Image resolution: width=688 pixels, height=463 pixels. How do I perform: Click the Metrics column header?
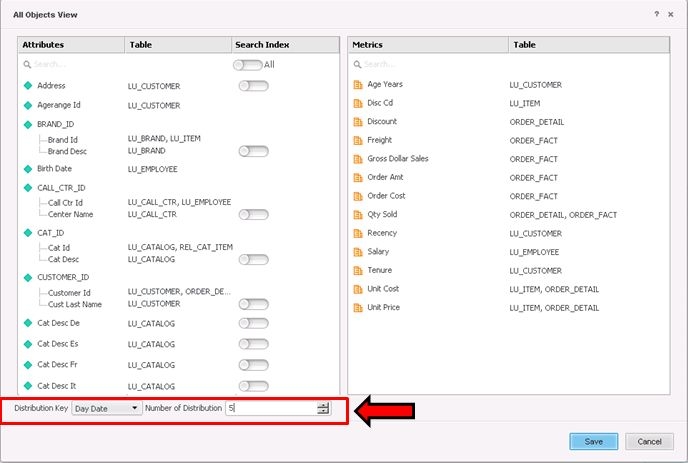427,45
